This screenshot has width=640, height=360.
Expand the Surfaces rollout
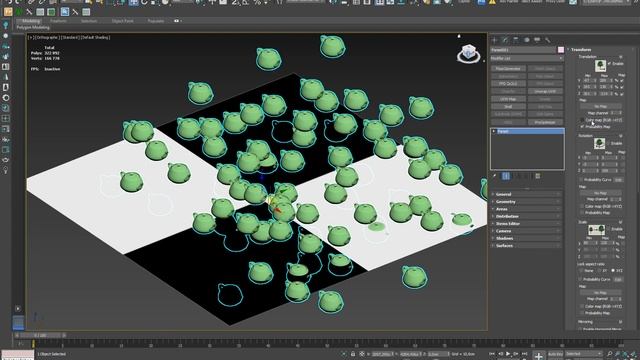pos(527,246)
